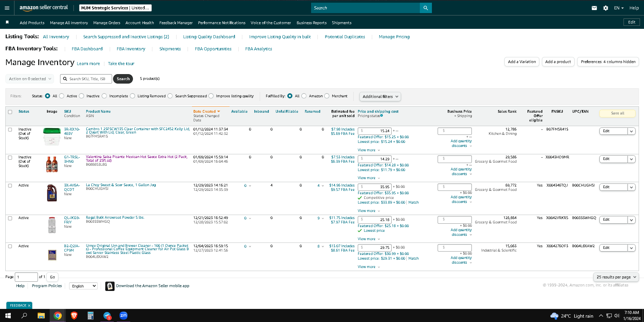Screen dimensions: 644x322
Task: Open the Windows Start menu
Action: (8, 316)
